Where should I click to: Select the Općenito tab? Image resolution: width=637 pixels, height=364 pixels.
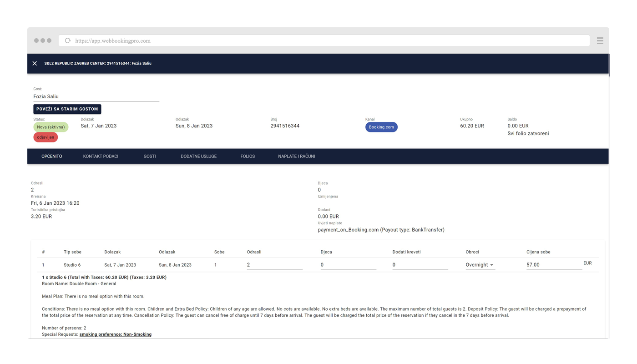[52, 156]
